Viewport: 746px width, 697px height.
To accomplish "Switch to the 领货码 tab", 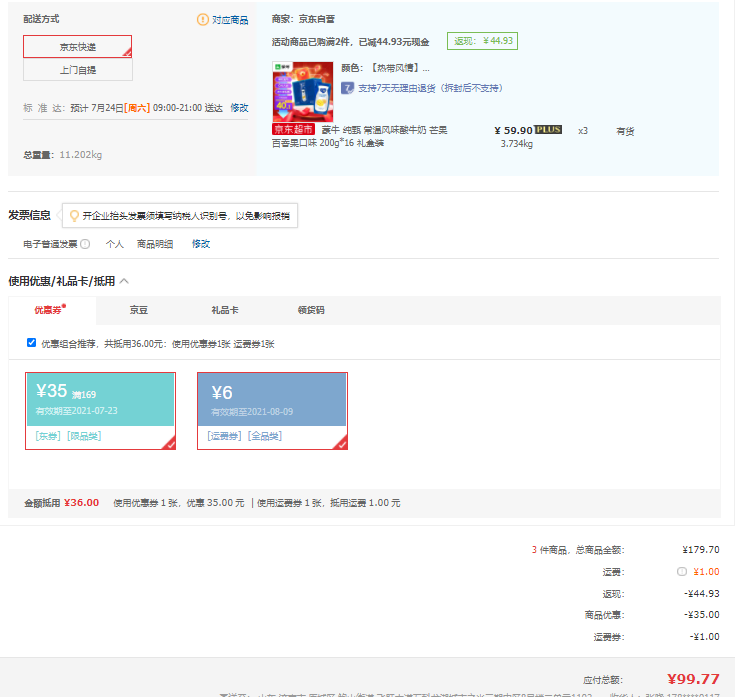I will pyautogui.click(x=311, y=310).
